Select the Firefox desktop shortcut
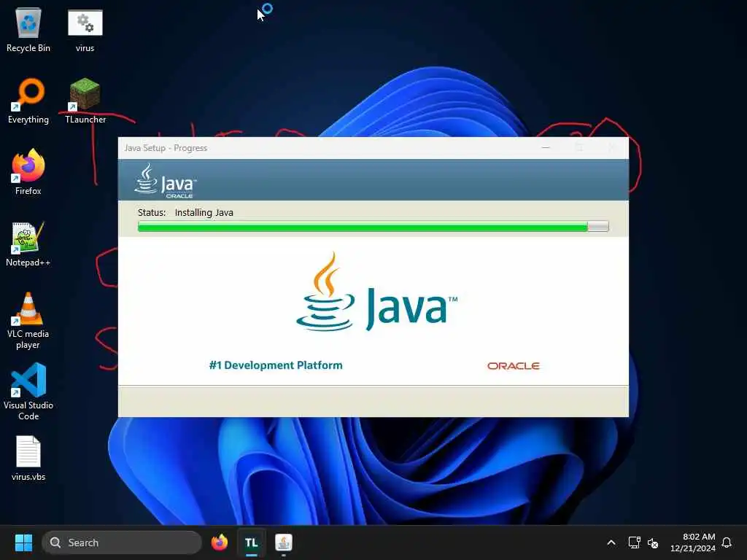Viewport: 747px width, 560px height. click(28, 172)
